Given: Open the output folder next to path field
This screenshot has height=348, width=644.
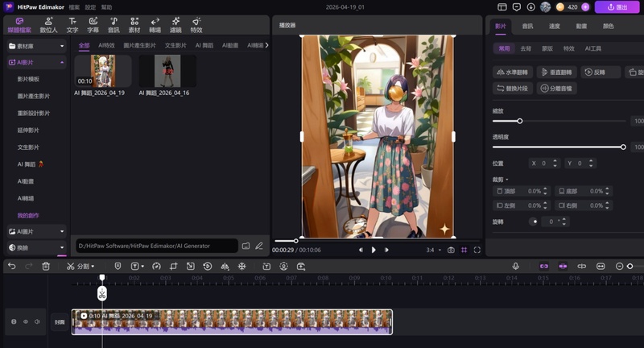Looking at the screenshot, I should pyautogui.click(x=246, y=246).
